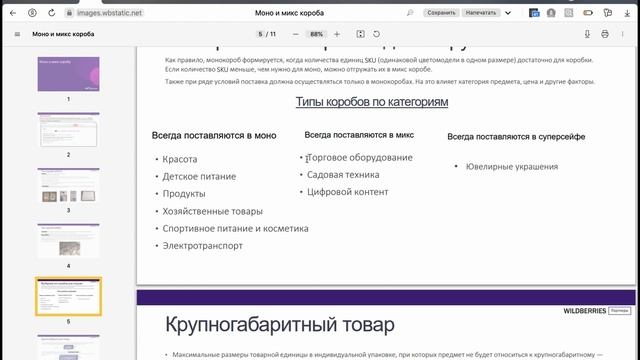The height and width of the screenshot is (360, 640).
Task: Open page 2 thumbnail
Action: (x=69, y=130)
